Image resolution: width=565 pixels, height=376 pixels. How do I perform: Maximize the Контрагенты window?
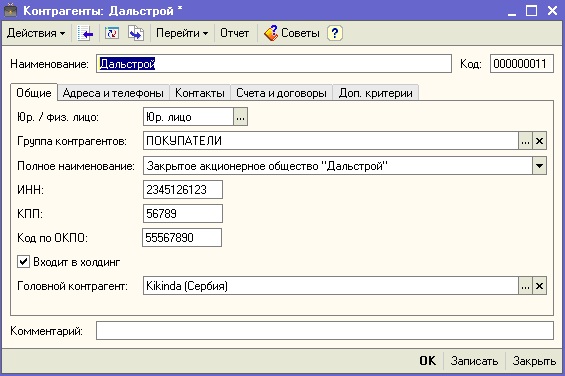point(531,11)
